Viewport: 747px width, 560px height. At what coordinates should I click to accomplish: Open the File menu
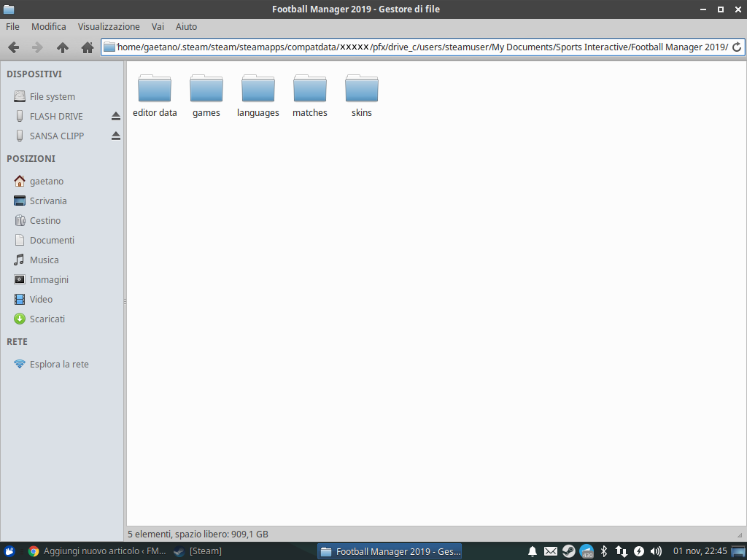pyautogui.click(x=12, y=27)
